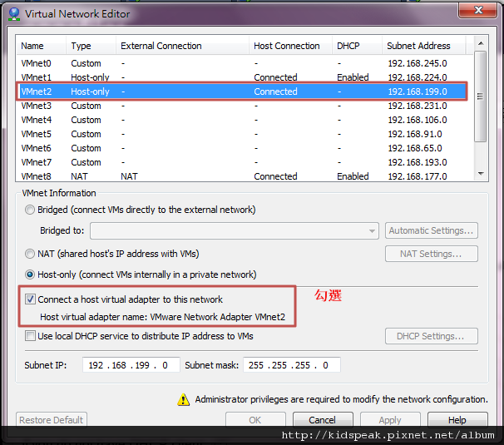Click subnet address 192.168.245.0
Screen dimensions: 504x445
pos(418,63)
